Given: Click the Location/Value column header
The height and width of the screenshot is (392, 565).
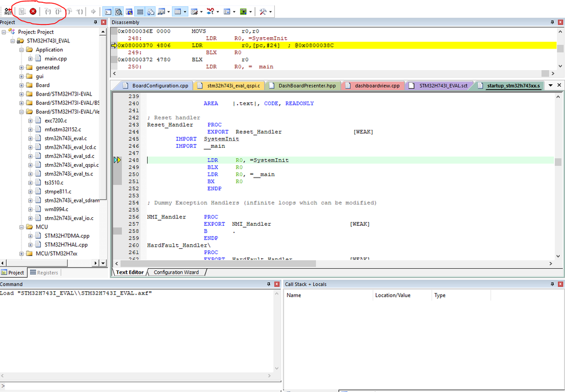Looking at the screenshot, I should point(402,295).
